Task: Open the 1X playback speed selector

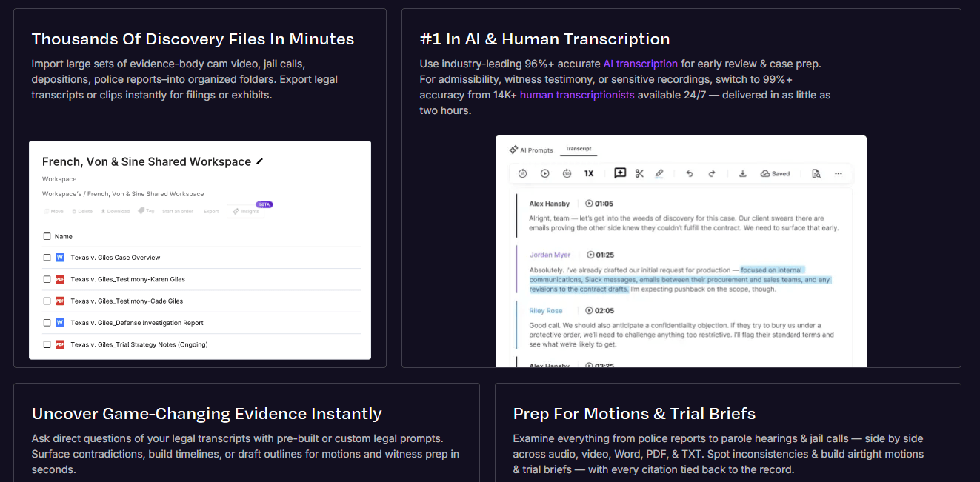Action: pyautogui.click(x=589, y=173)
